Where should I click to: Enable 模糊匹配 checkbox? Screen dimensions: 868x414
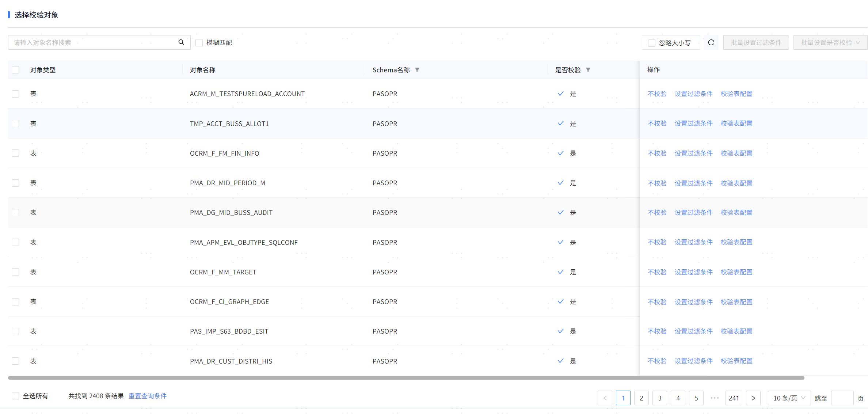tap(199, 43)
